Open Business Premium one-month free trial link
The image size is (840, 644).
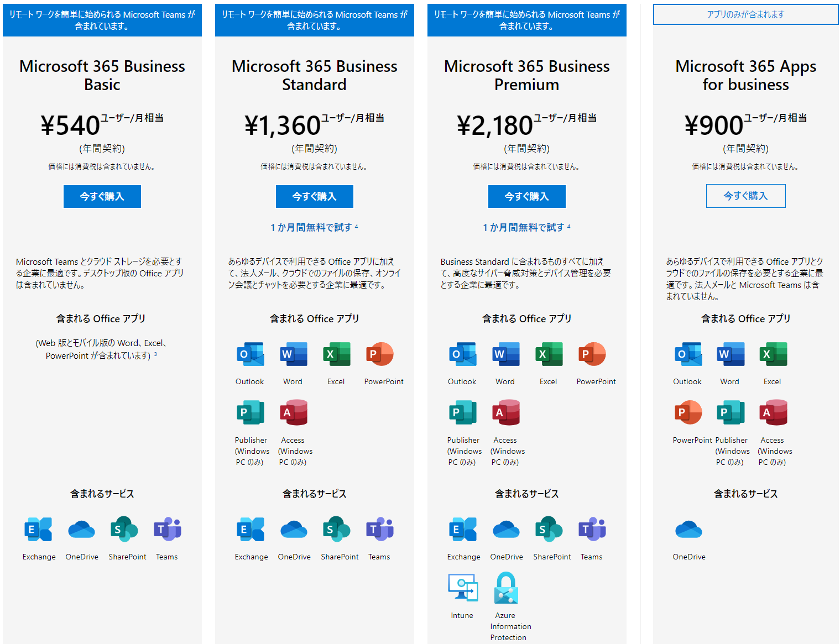(x=524, y=227)
